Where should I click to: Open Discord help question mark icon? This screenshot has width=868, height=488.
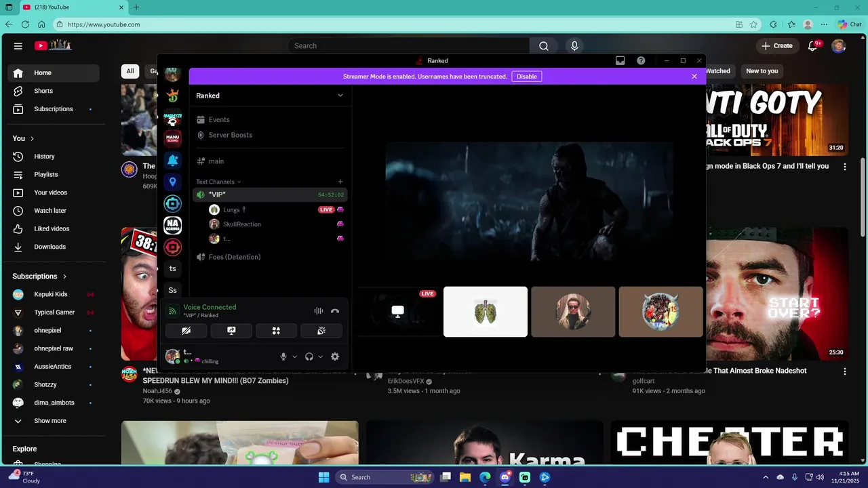pos(641,60)
